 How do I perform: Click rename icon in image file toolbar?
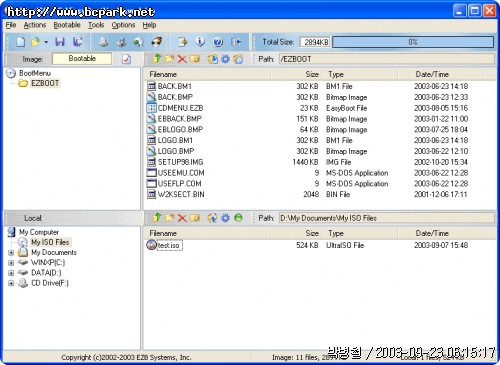tap(195, 59)
